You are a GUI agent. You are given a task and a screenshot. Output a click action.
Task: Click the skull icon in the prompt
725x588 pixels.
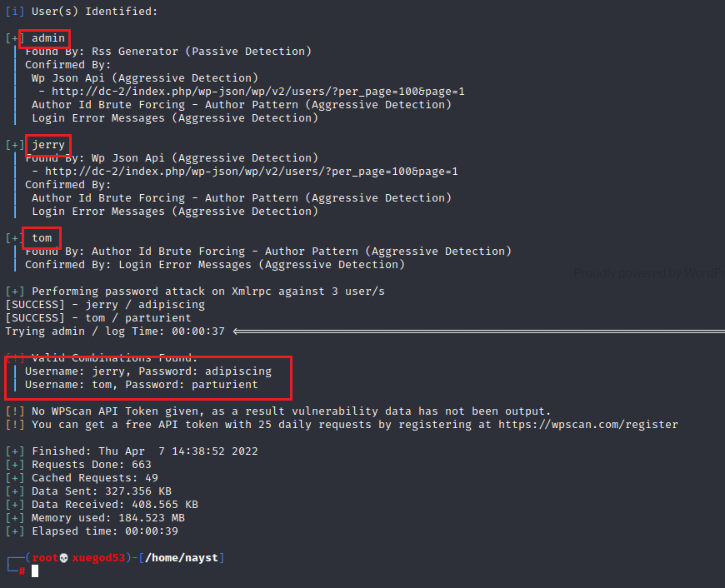(64, 558)
